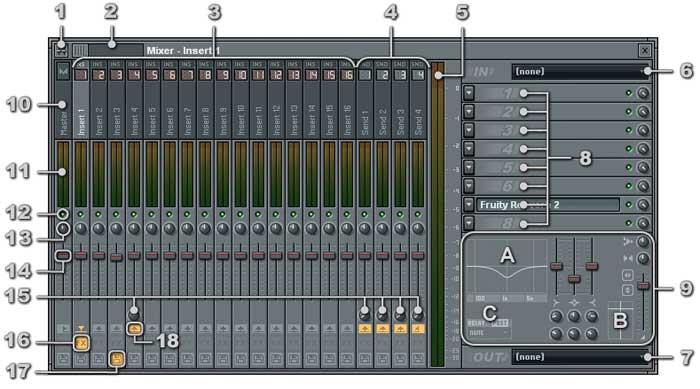This screenshot has width=700, height=389.
Task: Click the Insert 11 pan knob
Action: point(258,229)
